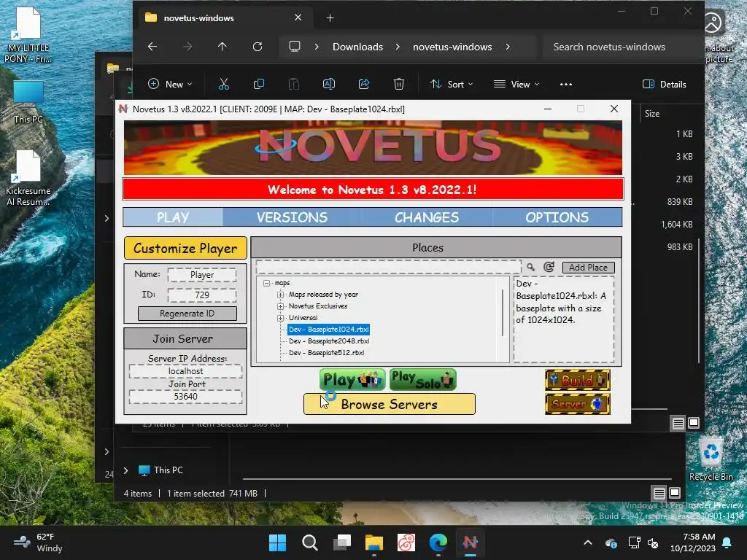This screenshot has width=747, height=560.
Task: Open the Sort dropdown
Action: pyautogui.click(x=452, y=85)
